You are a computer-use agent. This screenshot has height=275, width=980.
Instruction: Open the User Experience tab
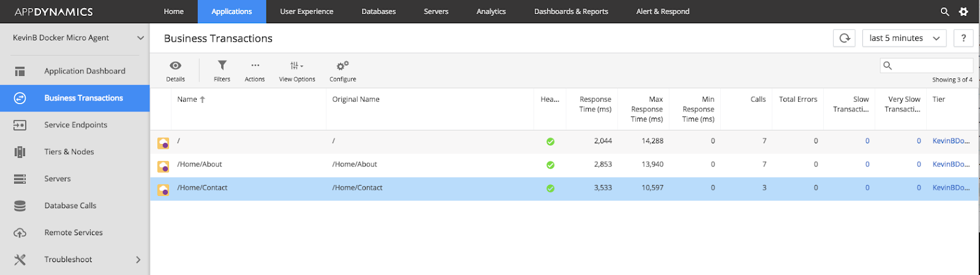pyautogui.click(x=306, y=12)
